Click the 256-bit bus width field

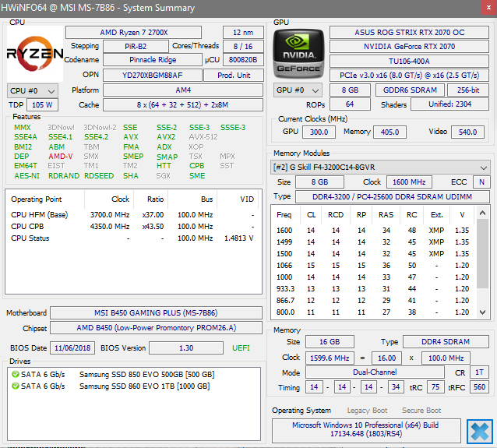click(x=468, y=90)
